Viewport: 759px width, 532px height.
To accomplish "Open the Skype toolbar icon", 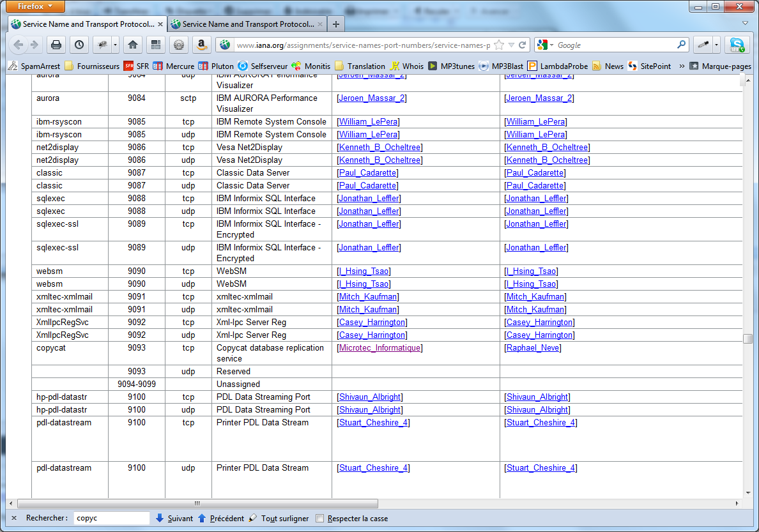I will tap(737, 45).
